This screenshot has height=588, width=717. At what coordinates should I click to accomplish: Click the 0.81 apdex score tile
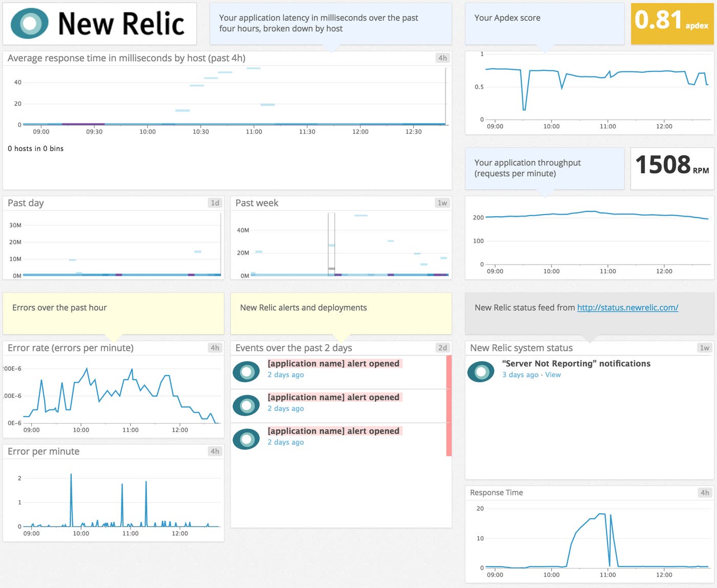[x=672, y=24]
